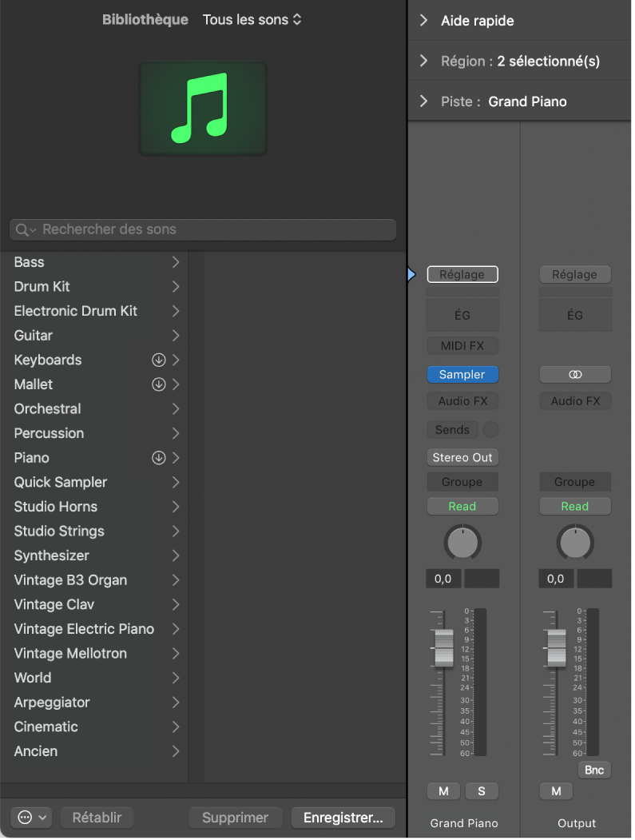Mute the Output channel strip
The width and height of the screenshot is (635, 840).
[x=556, y=791]
